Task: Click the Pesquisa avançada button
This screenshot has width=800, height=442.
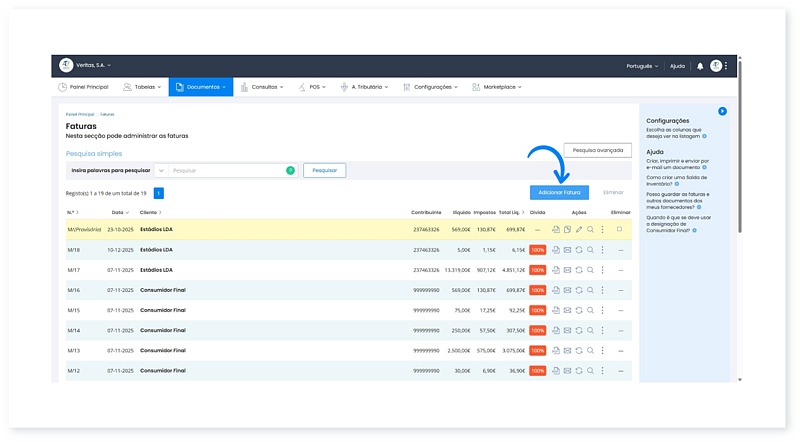Action: click(597, 150)
